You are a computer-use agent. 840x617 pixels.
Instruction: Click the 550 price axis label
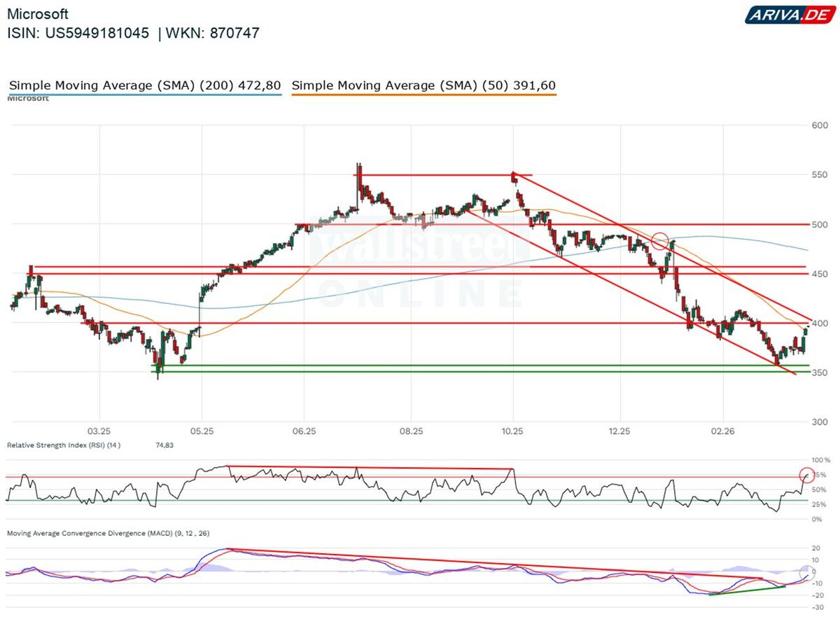pos(820,175)
